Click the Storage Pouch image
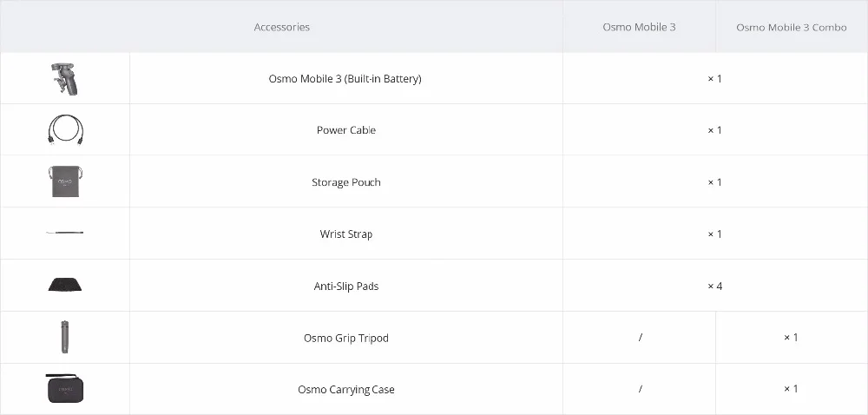 (x=65, y=181)
